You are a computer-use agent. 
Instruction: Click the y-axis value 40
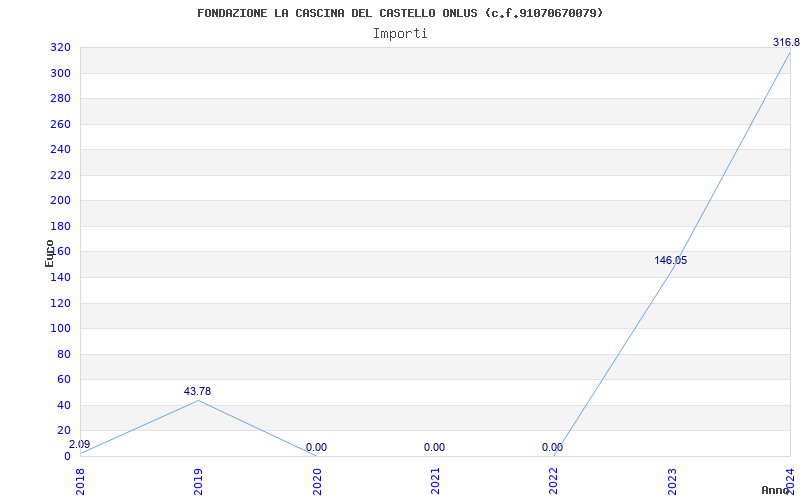click(64, 406)
